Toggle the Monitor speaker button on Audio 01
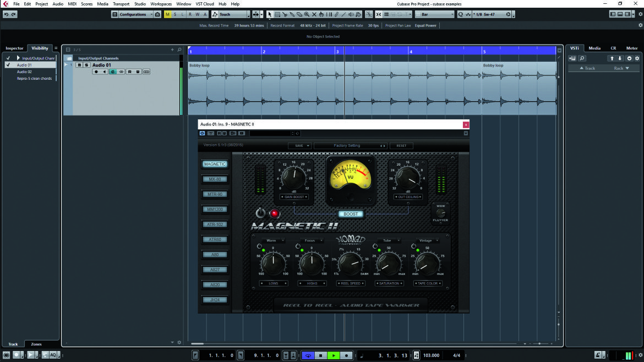644x362 pixels. tap(105, 72)
